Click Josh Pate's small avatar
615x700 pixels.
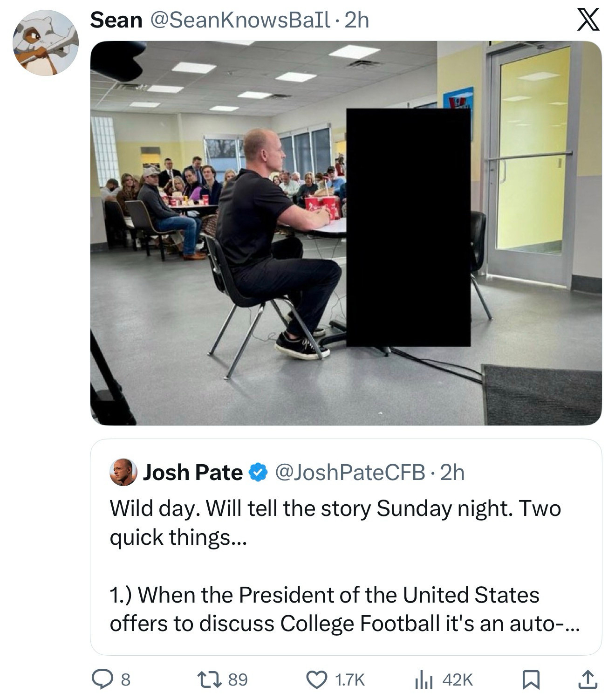[x=123, y=472]
